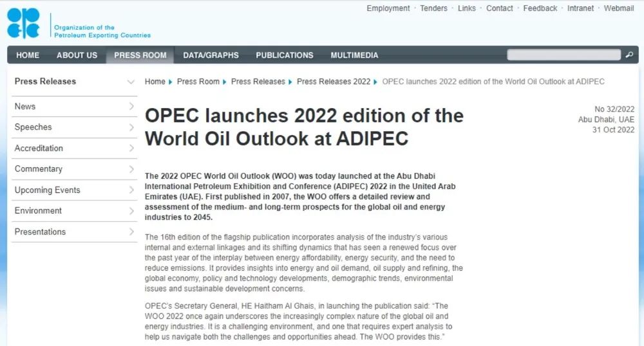Open the ABOUT US menu
This screenshot has width=644, height=346.
[77, 55]
